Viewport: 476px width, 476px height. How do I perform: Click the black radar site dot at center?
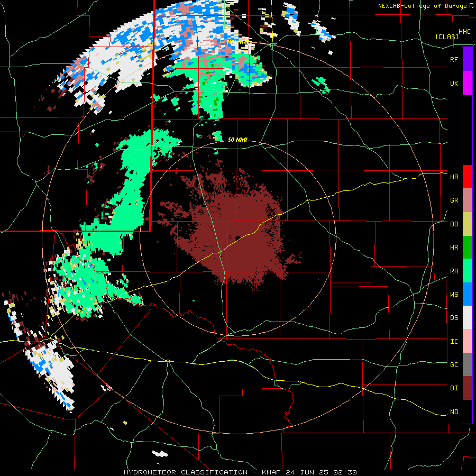(x=238, y=237)
